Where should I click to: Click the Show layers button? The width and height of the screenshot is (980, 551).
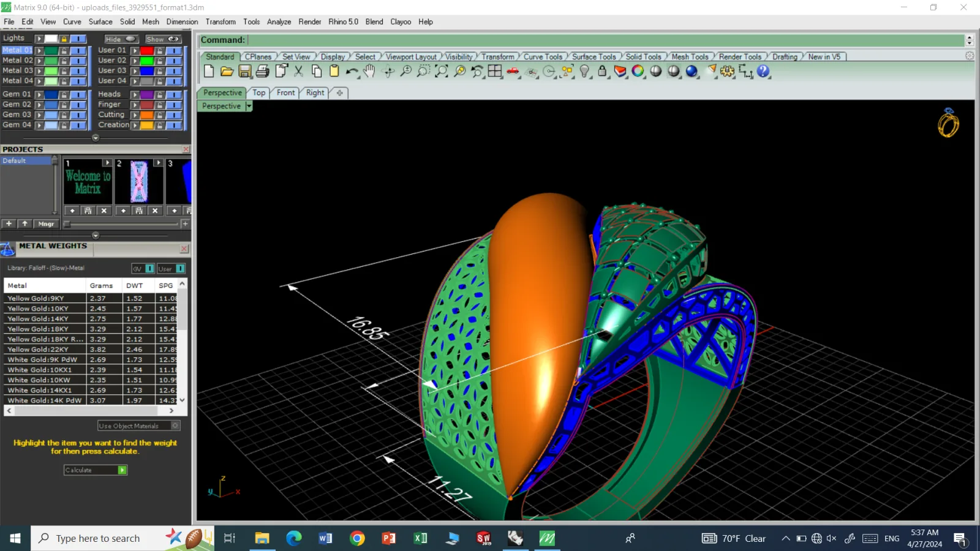click(x=162, y=39)
